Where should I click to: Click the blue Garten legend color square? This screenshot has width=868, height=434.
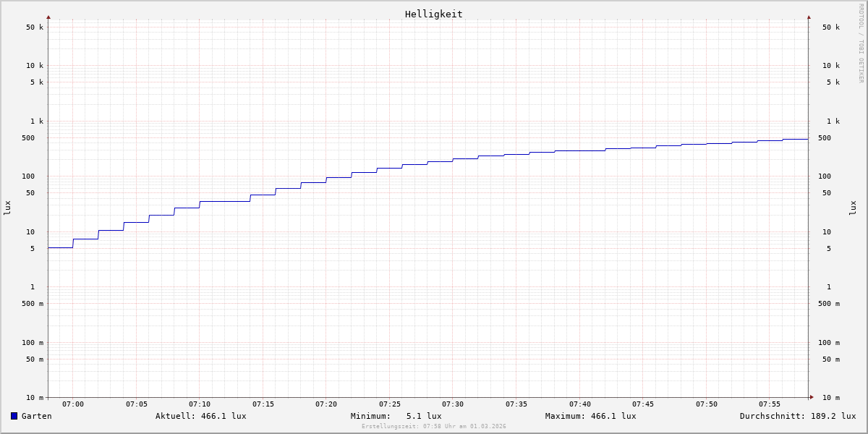pyautogui.click(x=14, y=416)
